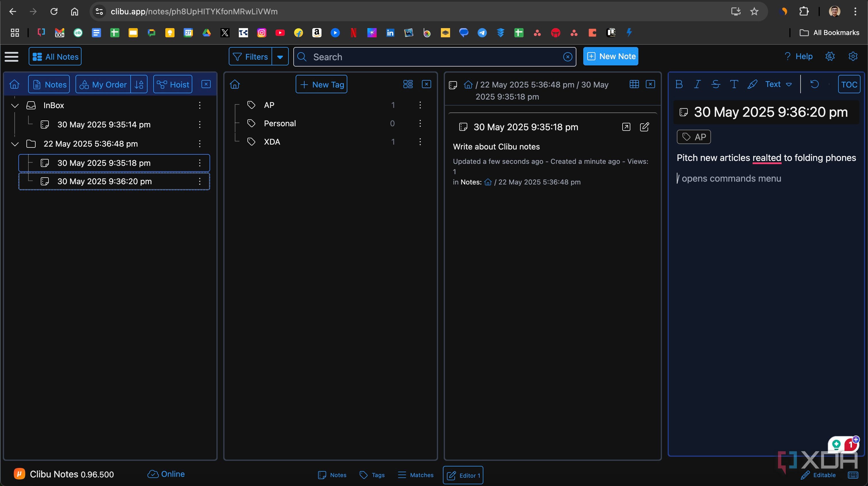Image resolution: width=868 pixels, height=486 pixels.
Task: Open options for note 9:36:20 pm
Action: [200, 181]
